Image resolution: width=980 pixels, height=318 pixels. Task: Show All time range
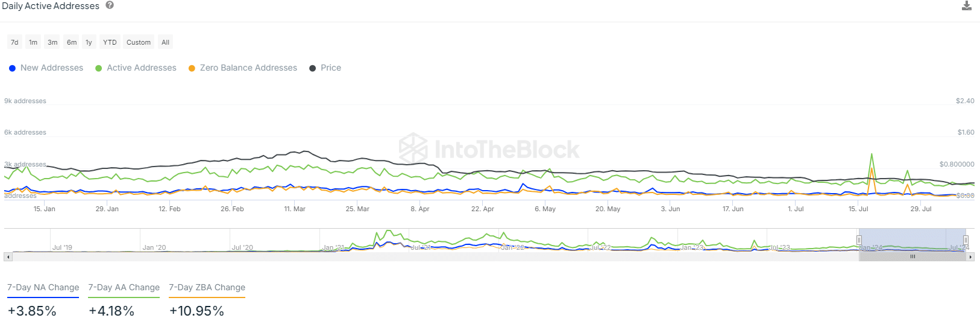(x=165, y=42)
